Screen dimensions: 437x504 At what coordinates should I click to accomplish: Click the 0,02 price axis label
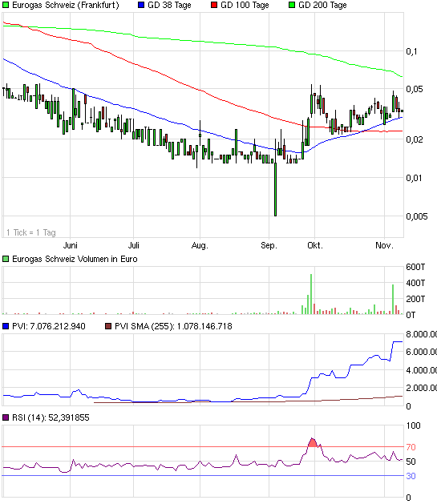[415, 139]
